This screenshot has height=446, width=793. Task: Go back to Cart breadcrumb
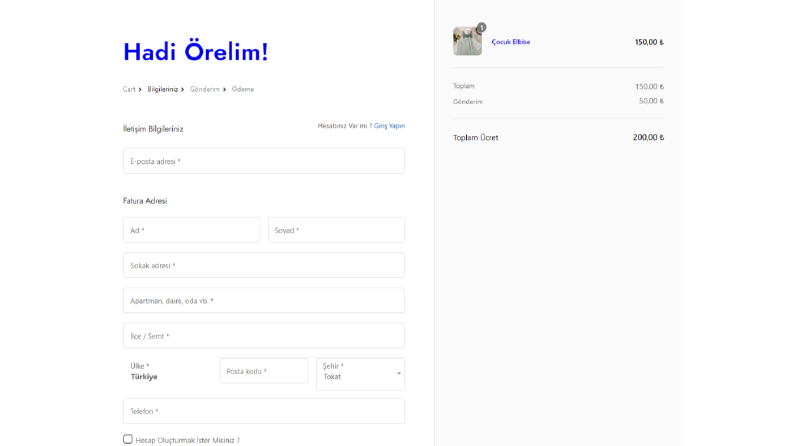(x=129, y=89)
